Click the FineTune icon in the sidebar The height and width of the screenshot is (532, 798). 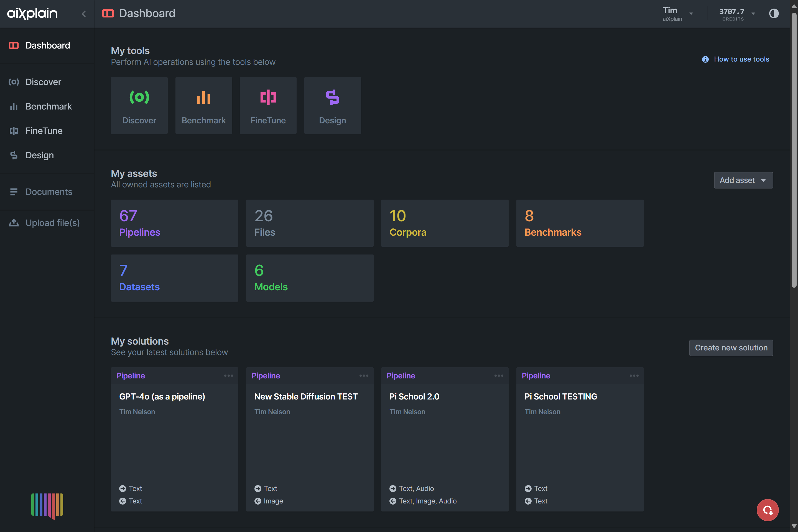pyautogui.click(x=14, y=131)
